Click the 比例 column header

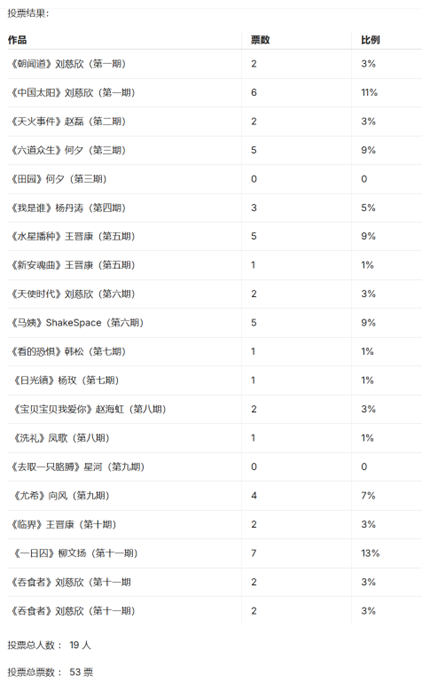(370, 40)
